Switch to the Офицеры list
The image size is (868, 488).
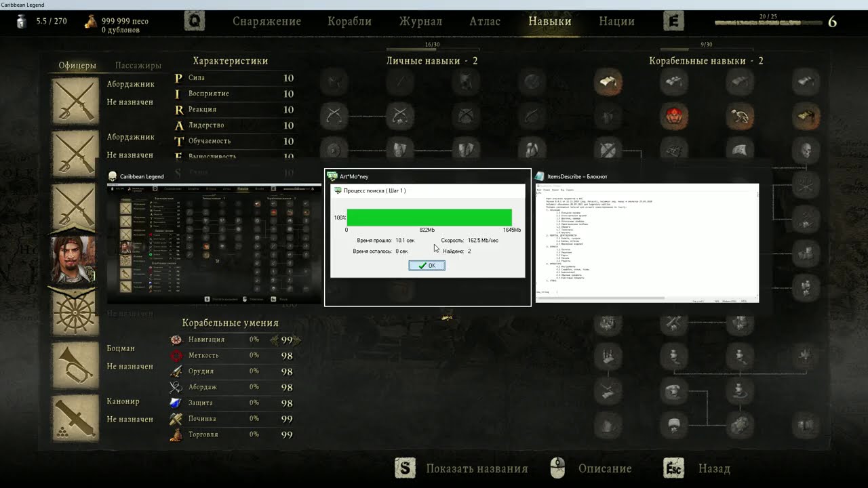click(x=77, y=66)
